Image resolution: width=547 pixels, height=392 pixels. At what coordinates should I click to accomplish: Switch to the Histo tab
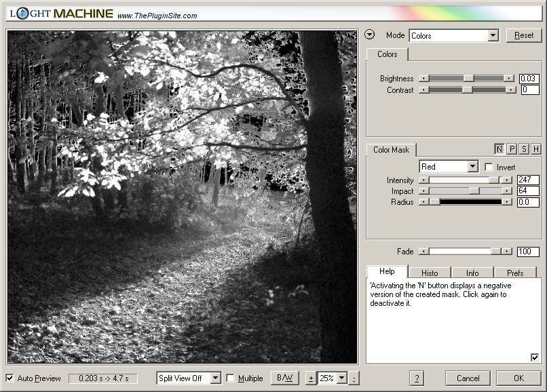click(430, 273)
